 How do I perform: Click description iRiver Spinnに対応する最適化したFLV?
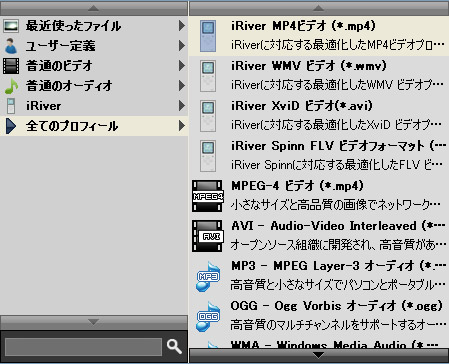point(337,165)
